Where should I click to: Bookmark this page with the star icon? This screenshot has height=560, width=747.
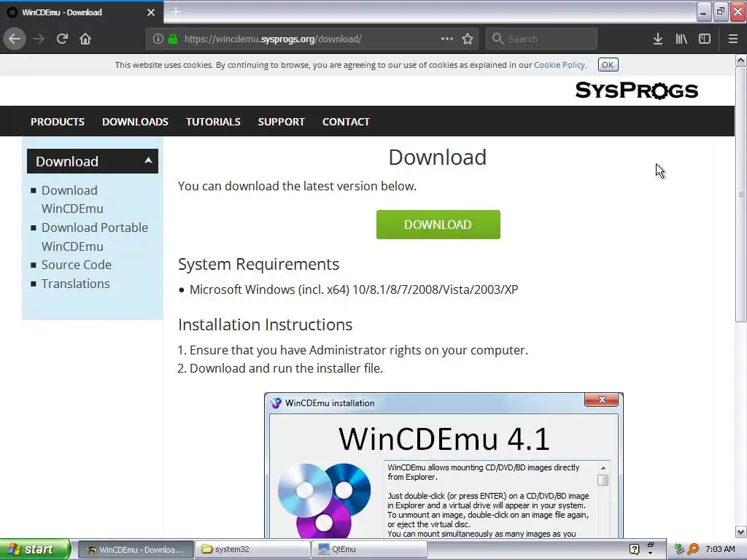click(468, 39)
